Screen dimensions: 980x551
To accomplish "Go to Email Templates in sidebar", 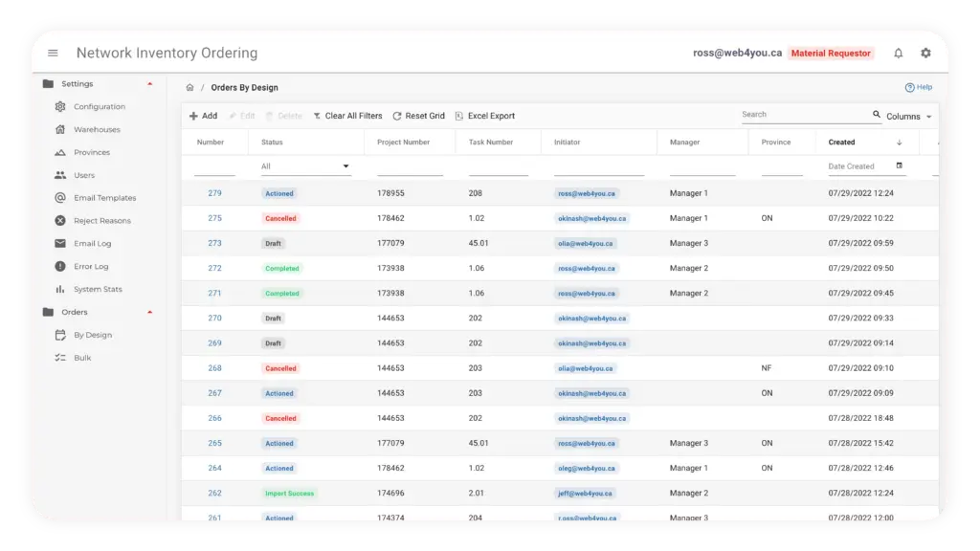I will pos(104,198).
